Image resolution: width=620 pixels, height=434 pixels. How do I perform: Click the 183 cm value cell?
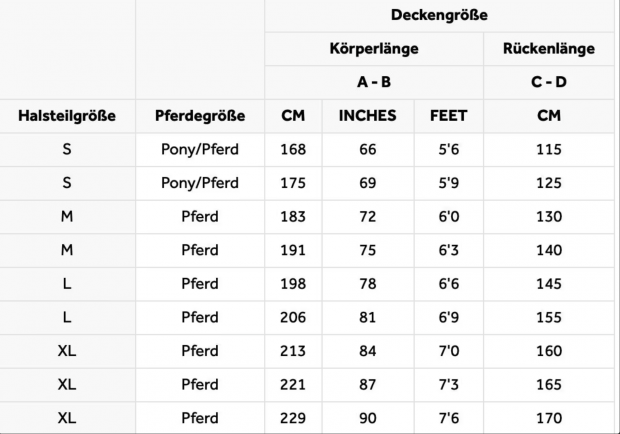coord(293,217)
